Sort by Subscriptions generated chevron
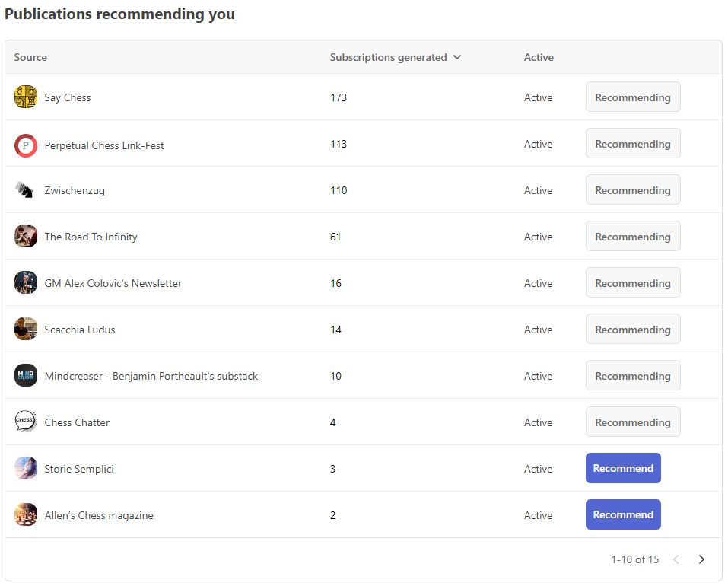The height and width of the screenshot is (586, 728). point(457,57)
